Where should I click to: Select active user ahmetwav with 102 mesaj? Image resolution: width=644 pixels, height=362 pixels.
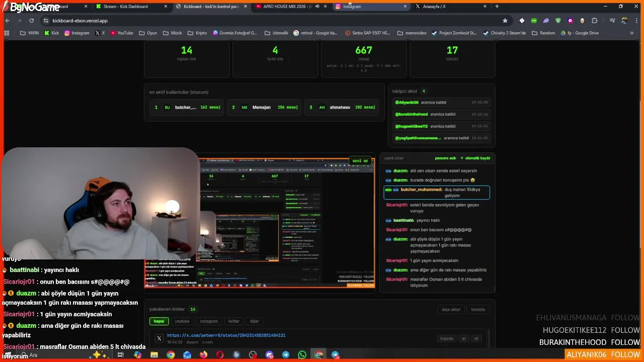click(x=342, y=108)
